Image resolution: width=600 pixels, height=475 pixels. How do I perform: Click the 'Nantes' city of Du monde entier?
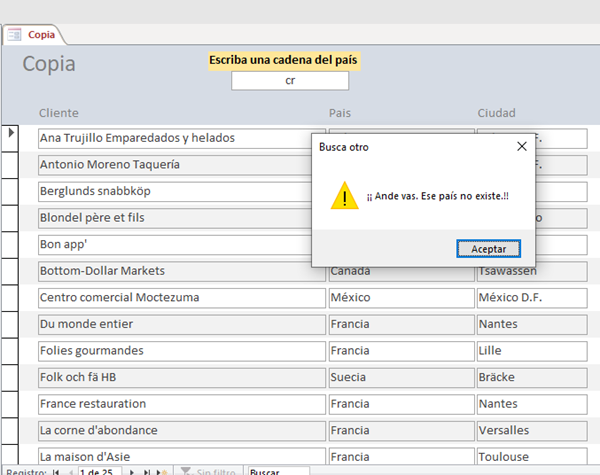[x=532, y=325]
